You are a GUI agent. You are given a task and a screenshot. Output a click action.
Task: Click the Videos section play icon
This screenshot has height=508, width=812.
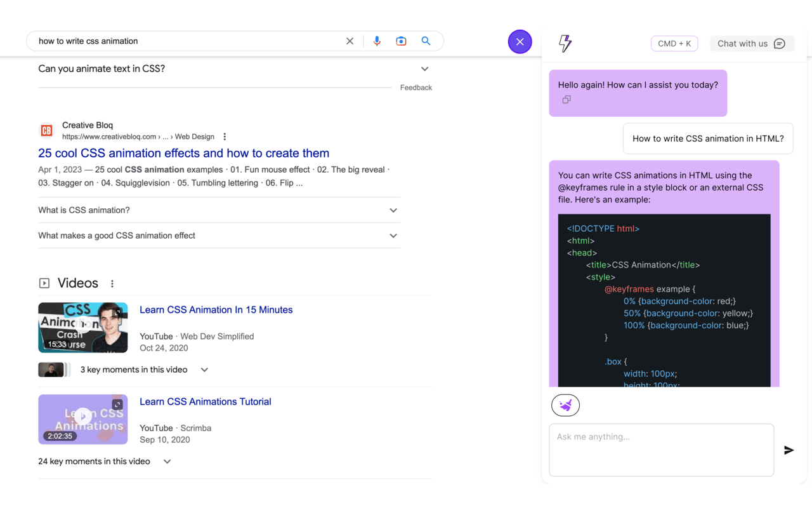coord(44,283)
